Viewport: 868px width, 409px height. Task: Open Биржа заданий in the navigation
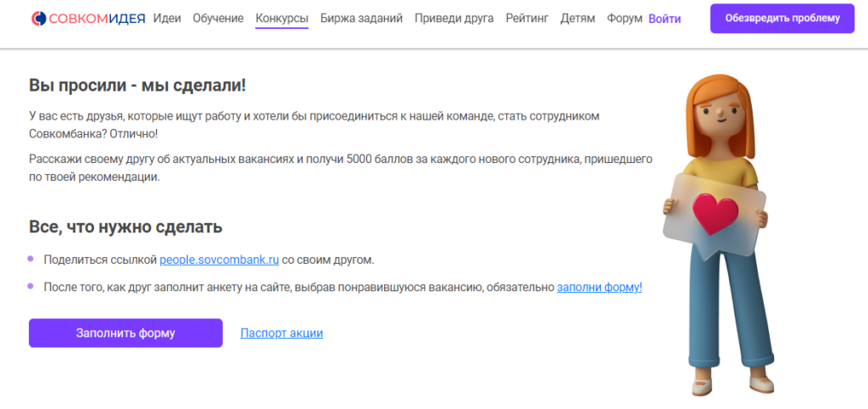tap(361, 18)
